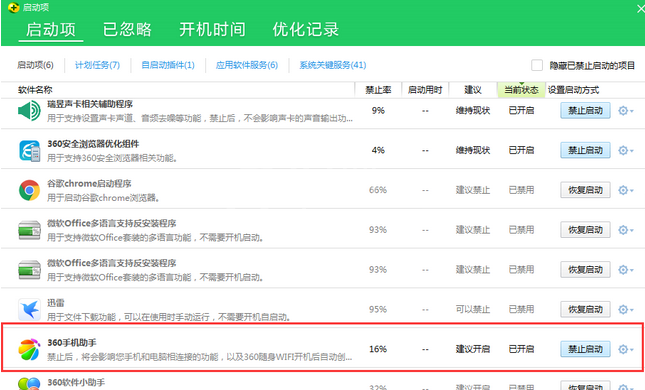The height and width of the screenshot is (390, 645).
Task: Select the 系统关键服务(41) sub-tab
Action: tap(333, 65)
